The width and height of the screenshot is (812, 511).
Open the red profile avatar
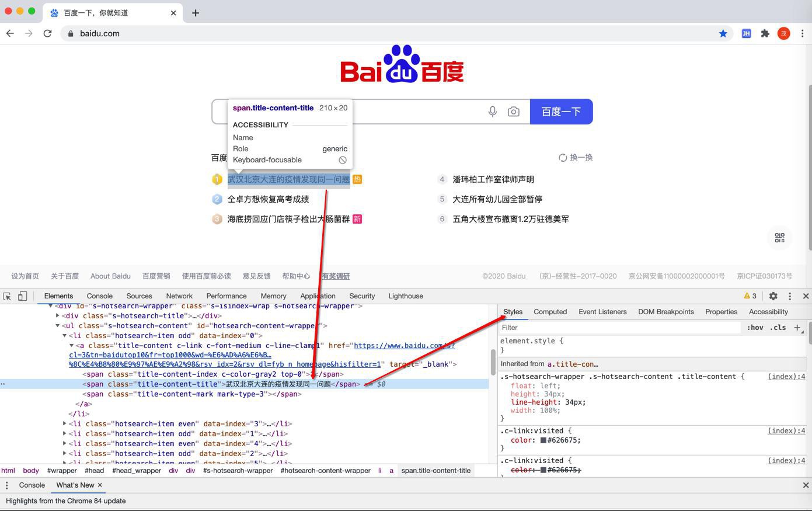784,33
